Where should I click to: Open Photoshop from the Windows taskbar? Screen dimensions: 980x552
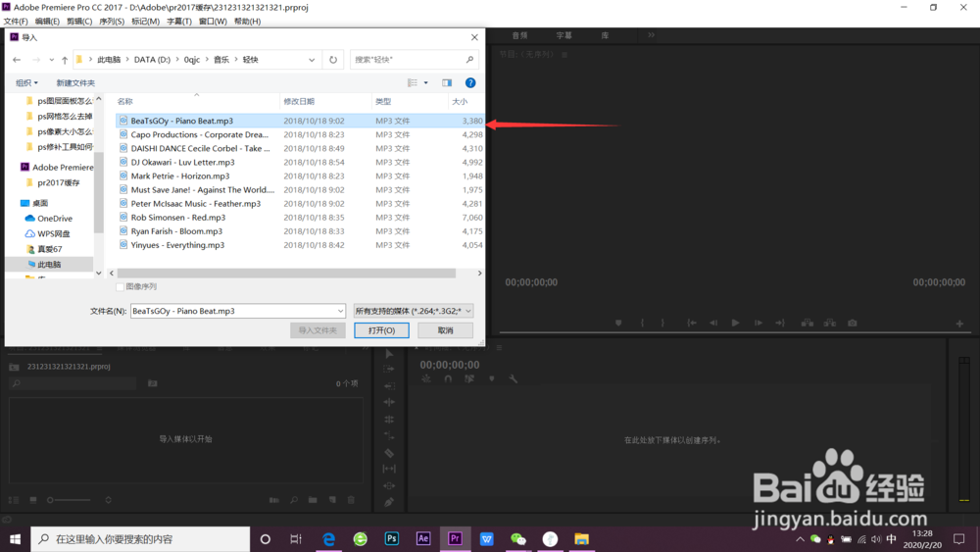click(x=392, y=538)
